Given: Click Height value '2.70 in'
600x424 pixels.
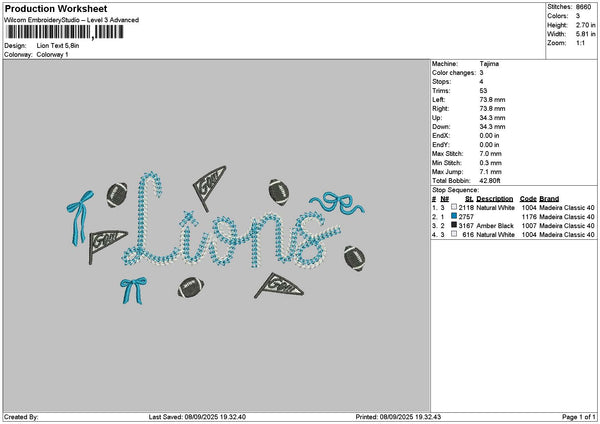Looking at the screenshot, I should pyautogui.click(x=585, y=25).
